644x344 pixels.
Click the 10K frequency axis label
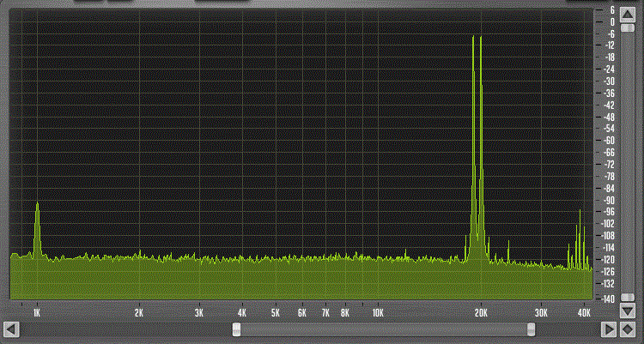click(378, 313)
